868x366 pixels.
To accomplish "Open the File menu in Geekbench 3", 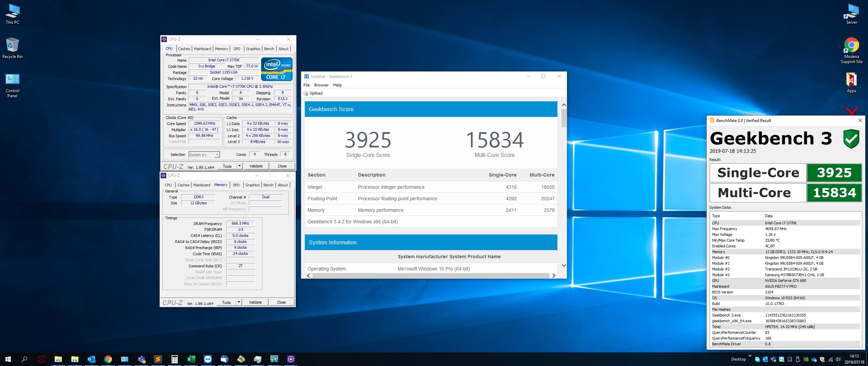I will click(307, 85).
